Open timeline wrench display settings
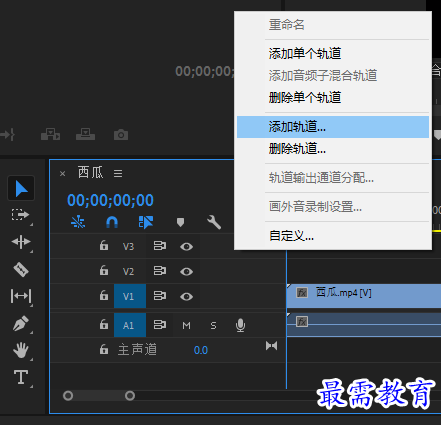Image resolution: width=441 pixels, height=425 pixels. coord(214,222)
